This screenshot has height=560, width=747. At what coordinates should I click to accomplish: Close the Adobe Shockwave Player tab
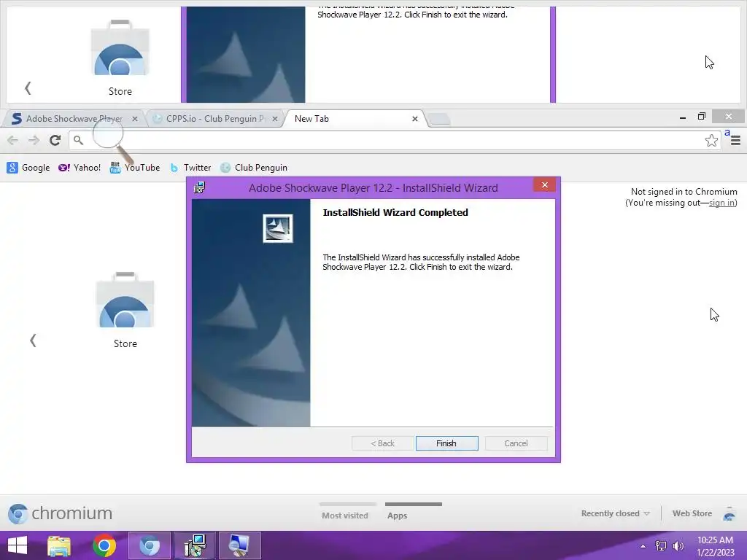[135, 119]
